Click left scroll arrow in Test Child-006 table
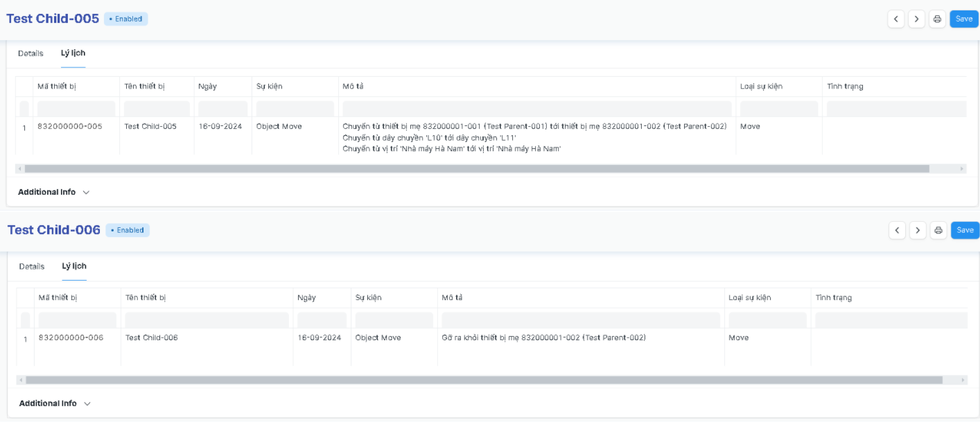The image size is (980, 422). [21, 380]
